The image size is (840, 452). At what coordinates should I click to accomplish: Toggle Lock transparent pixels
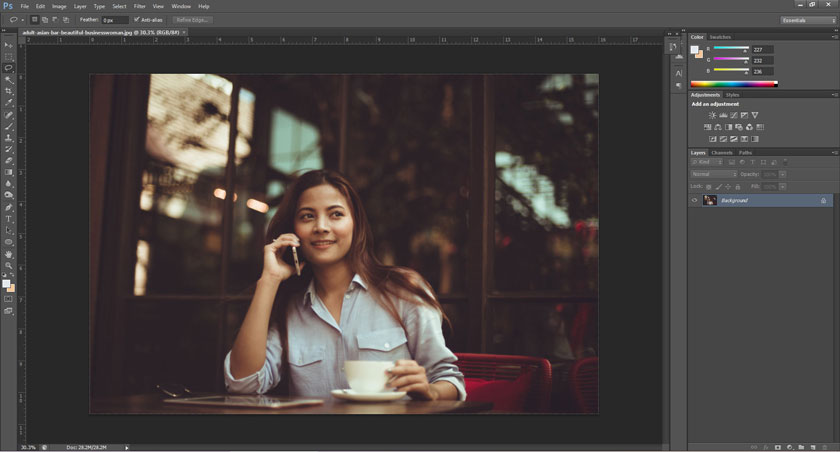[709, 187]
